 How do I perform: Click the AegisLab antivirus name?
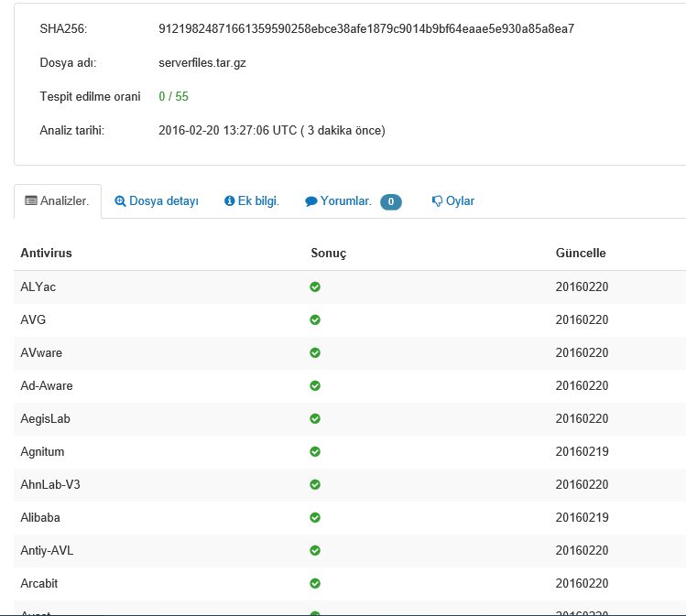coord(46,419)
